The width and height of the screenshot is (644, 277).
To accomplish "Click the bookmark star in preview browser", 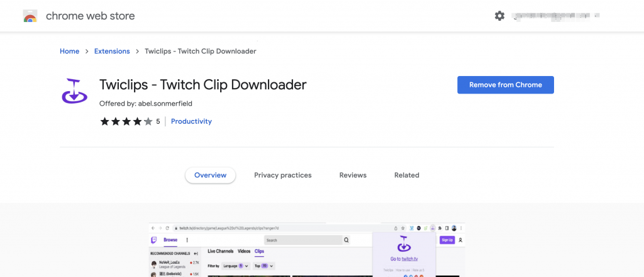I will pyautogui.click(x=403, y=228).
